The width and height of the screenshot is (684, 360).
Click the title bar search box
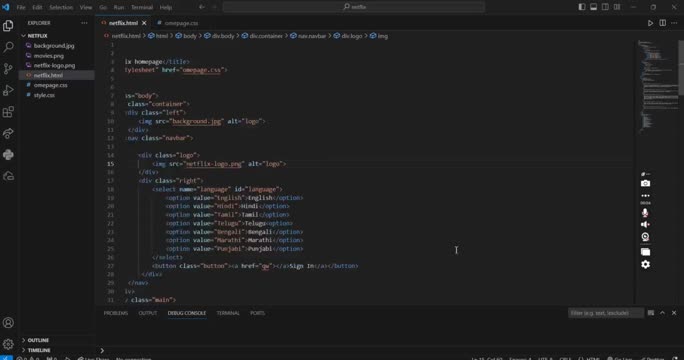[x=354, y=7]
